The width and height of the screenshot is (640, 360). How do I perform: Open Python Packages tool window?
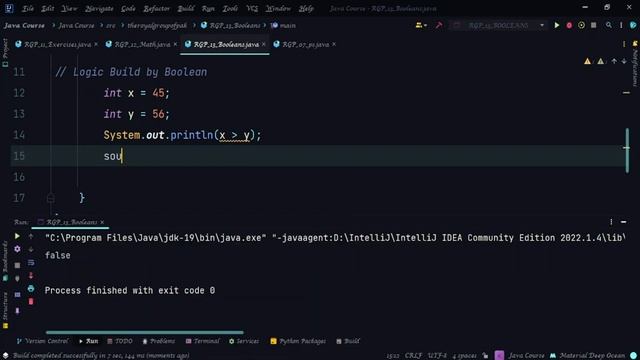coord(298,341)
